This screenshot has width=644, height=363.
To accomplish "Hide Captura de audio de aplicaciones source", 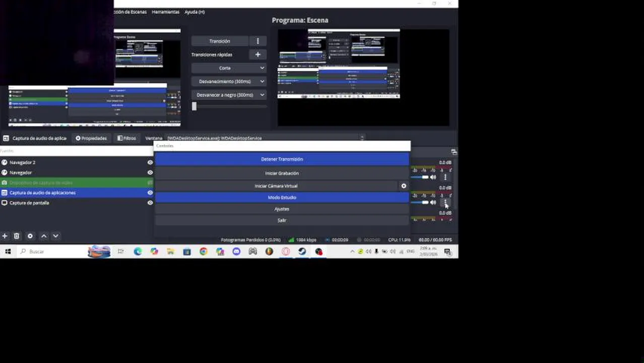I will [x=150, y=193].
